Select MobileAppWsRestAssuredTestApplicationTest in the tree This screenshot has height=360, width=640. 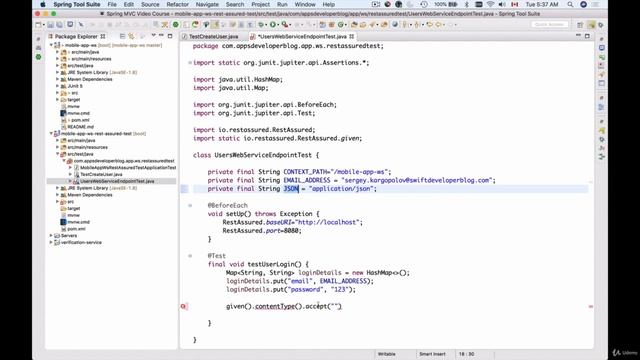coord(128,168)
